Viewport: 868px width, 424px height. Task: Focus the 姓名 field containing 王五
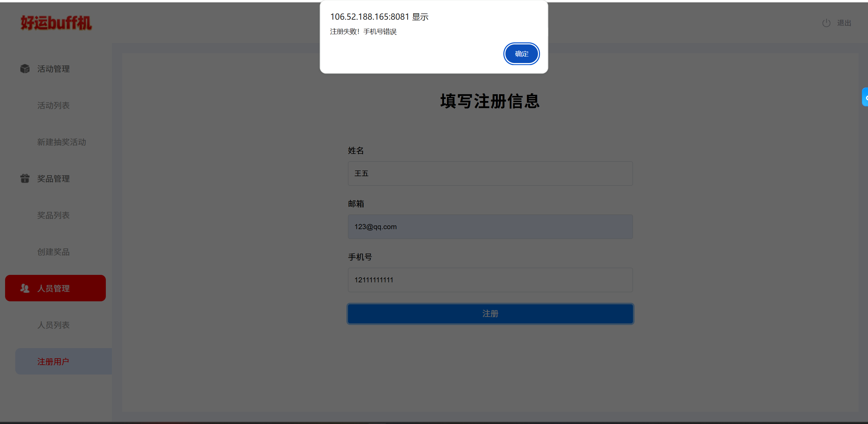click(x=490, y=174)
